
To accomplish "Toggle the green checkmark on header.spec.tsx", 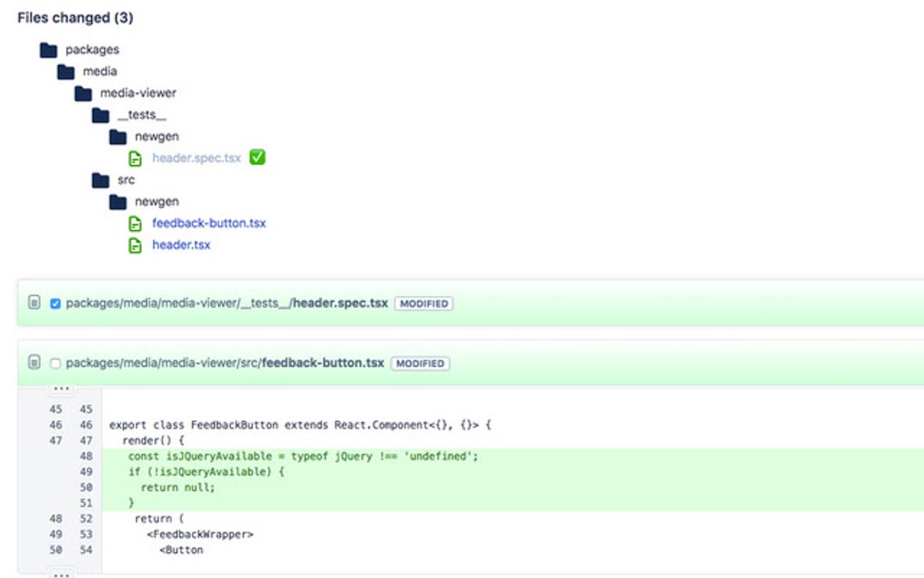I will tap(255, 157).
